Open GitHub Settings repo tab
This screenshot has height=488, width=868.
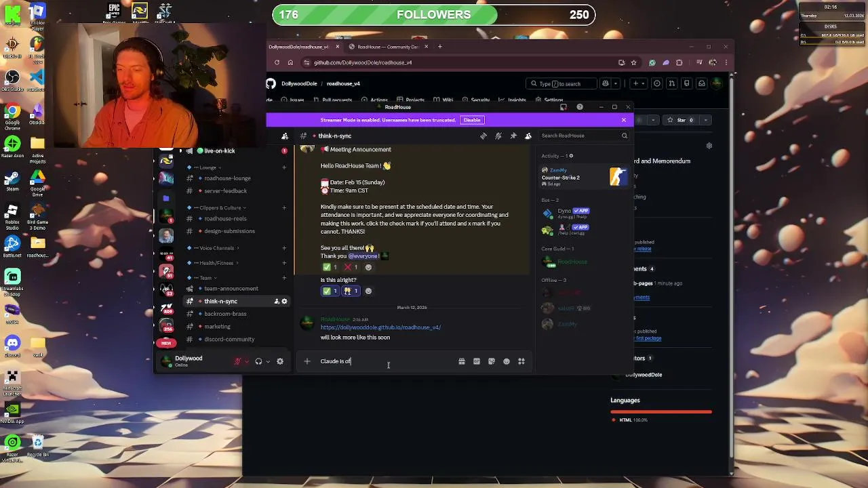tap(549, 100)
